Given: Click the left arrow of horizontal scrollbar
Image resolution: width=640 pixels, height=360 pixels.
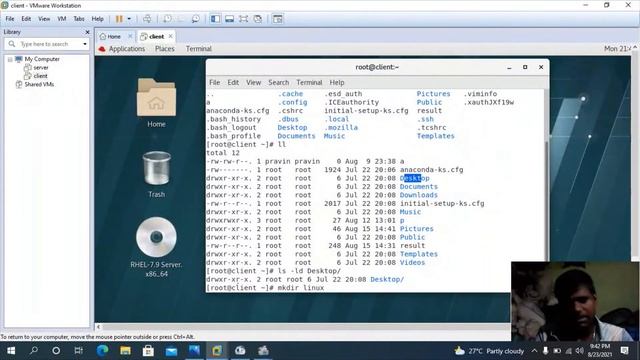Looking at the screenshot, I should (x=98, y=327).
